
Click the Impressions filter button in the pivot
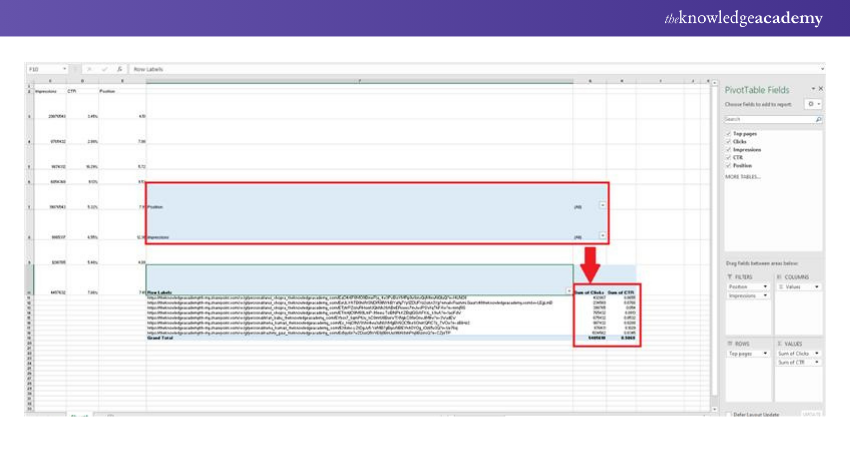coord(602,237)
